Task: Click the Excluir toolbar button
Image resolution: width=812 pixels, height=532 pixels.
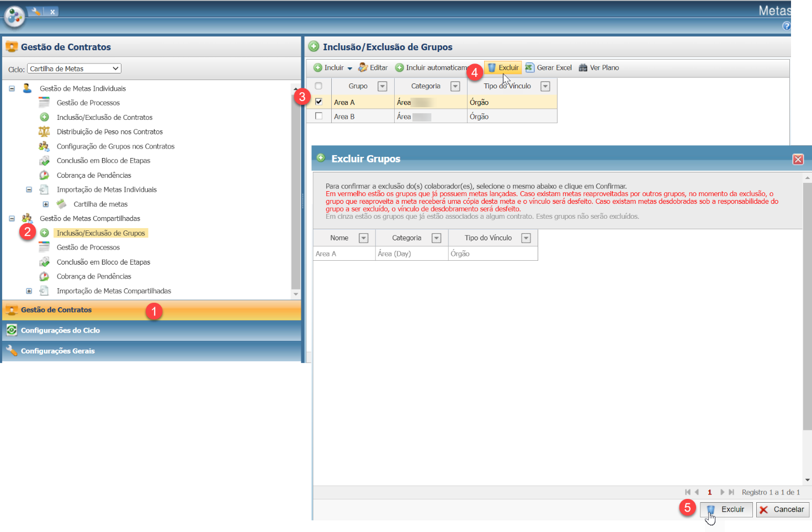Action: click(503, 67)
